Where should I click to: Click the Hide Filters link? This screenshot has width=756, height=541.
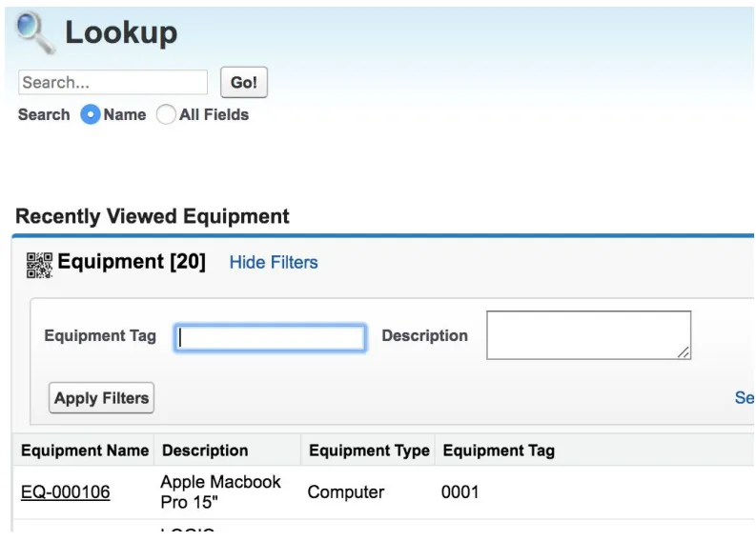coord(274,263)
